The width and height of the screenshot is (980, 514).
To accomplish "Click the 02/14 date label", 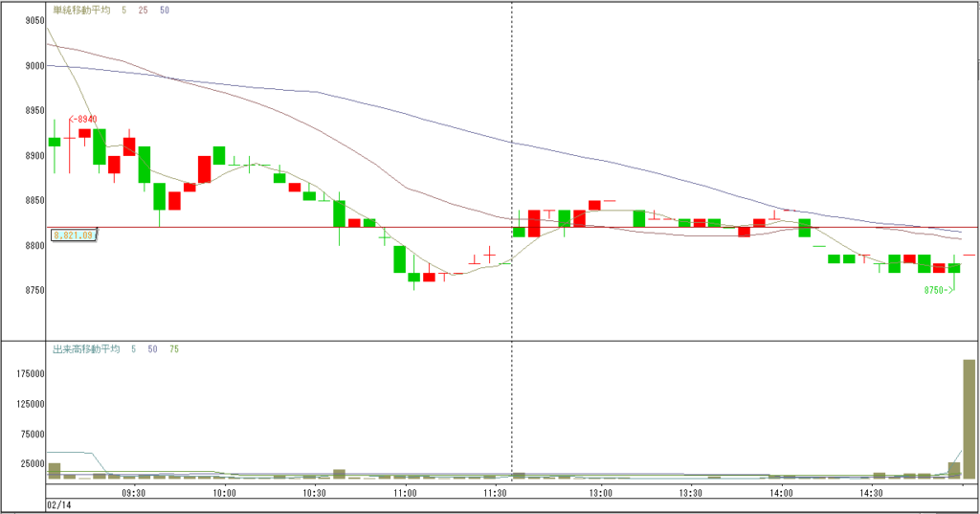I will point(60,504).
